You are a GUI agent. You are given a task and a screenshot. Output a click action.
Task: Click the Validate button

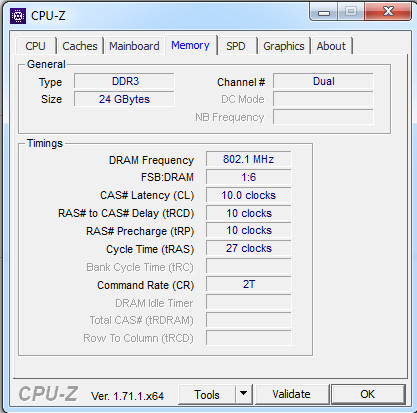pos(291,395)
